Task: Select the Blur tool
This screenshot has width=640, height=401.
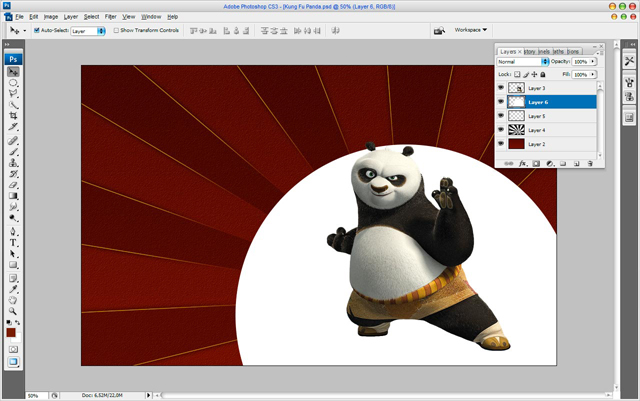Action: coord(13,207)
